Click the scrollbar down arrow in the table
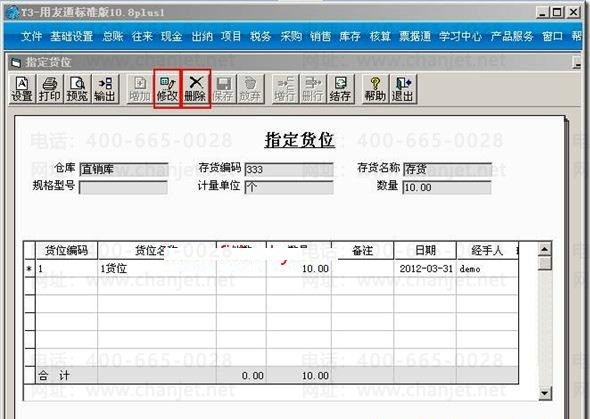 (544, 393)
